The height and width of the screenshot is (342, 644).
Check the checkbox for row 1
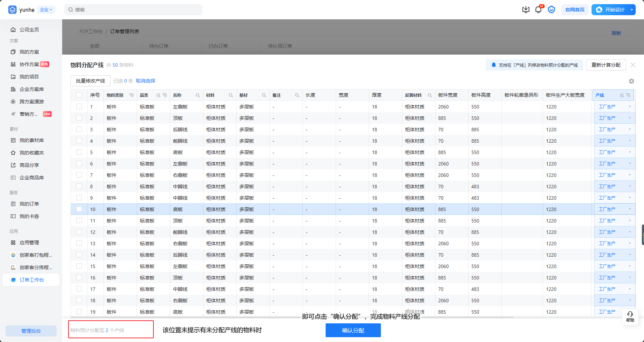tap(79, 107)
